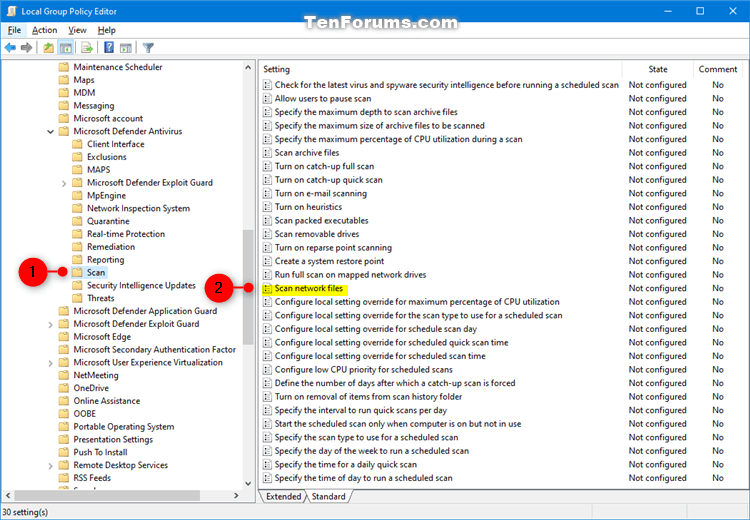Select Turn on reparse point scanning setting

(333, 248)
